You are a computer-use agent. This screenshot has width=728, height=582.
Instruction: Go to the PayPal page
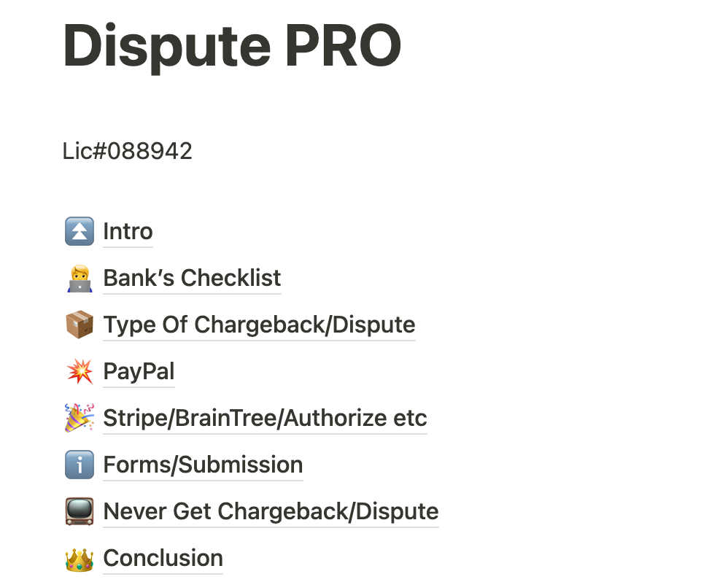[x=139, y=371]
